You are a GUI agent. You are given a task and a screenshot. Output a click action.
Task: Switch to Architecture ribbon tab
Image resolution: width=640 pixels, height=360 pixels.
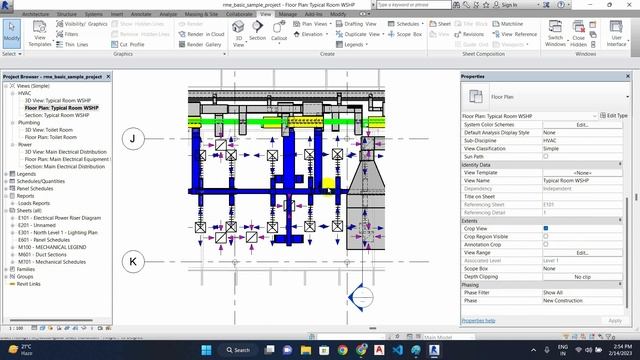(36, 14)
